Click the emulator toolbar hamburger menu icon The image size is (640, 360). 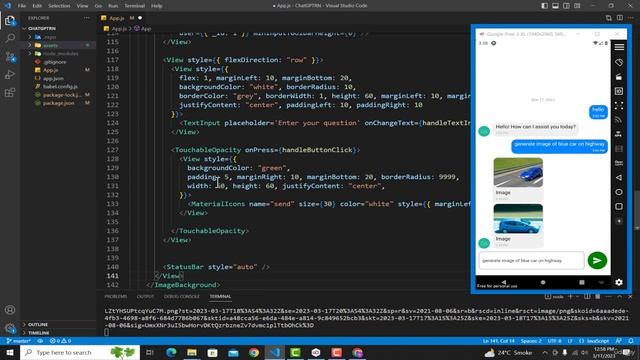[x=619, y=47]
